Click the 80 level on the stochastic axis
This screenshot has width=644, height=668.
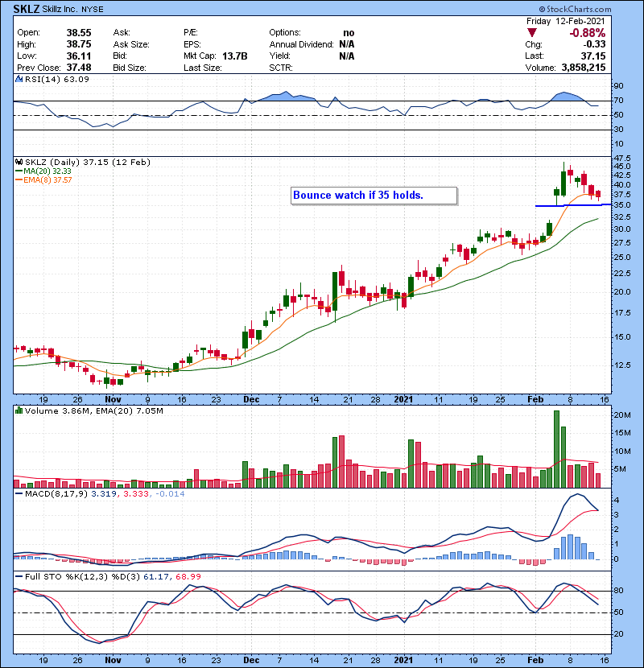[x=618, y=591]
